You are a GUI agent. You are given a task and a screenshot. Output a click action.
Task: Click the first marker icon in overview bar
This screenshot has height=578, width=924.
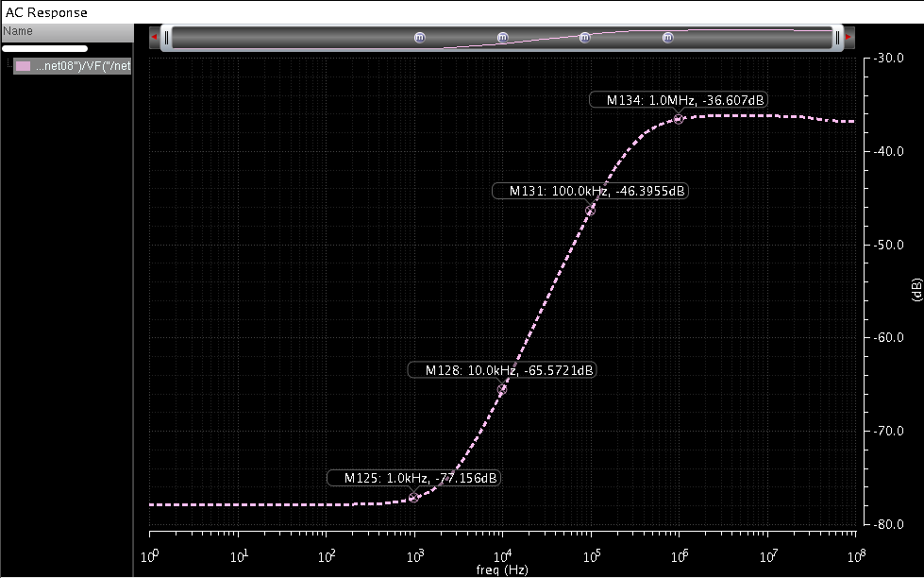click(x=420, y=37)
